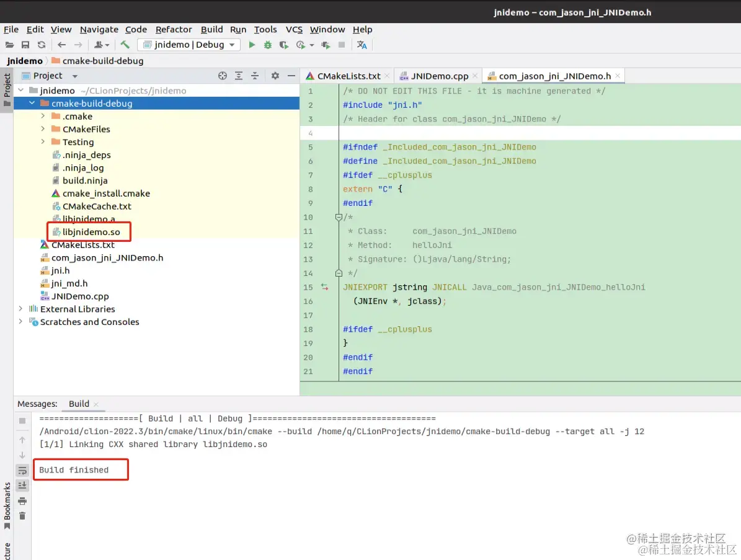Expand External Libraries node
Viewport: 741px width, 560px height.
click(20, 309)
